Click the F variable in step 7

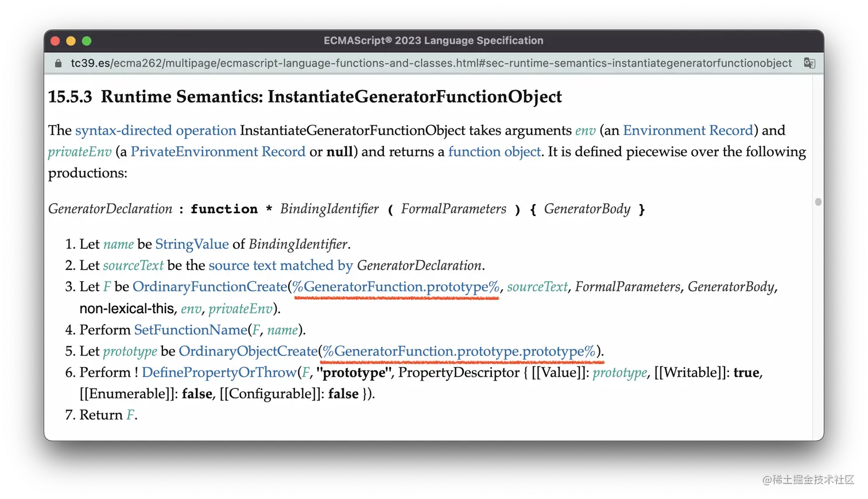pos(130,415)
